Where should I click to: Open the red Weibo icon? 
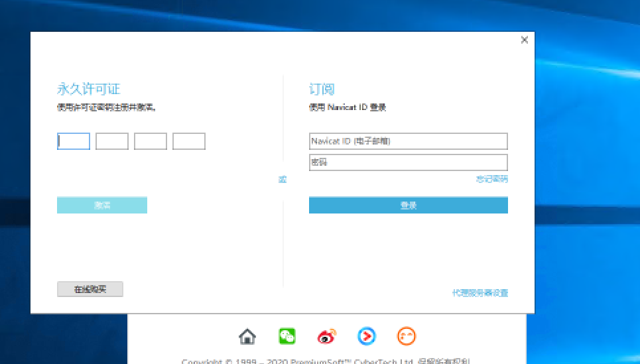pyautogui.click(x=326, y=337)
